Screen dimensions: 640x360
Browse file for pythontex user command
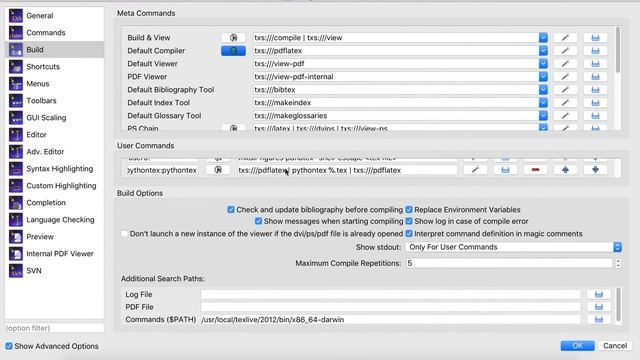coord(505,170)
